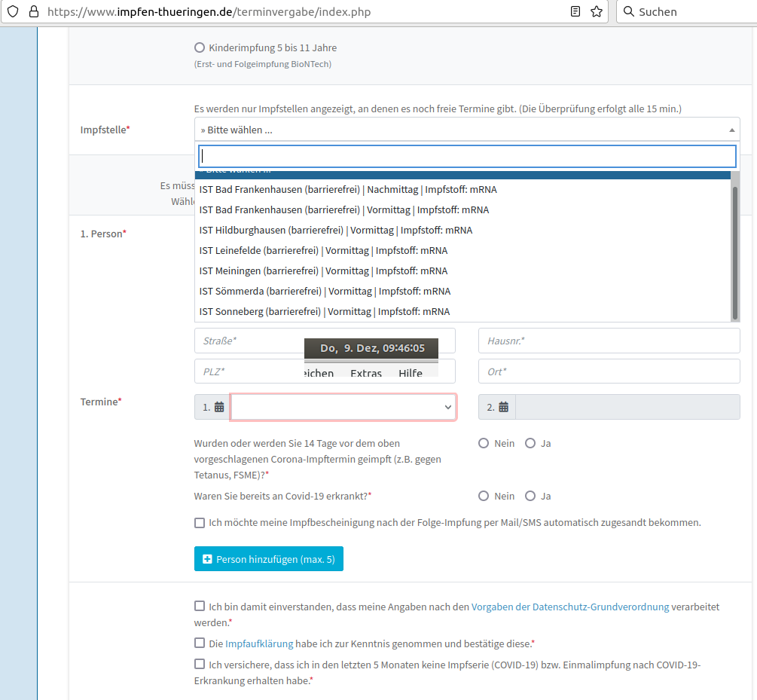The height and width of the screenshot is (700, 757).
Task: Choose IST Hildburghausen Vormittag option
Action: 336,230
